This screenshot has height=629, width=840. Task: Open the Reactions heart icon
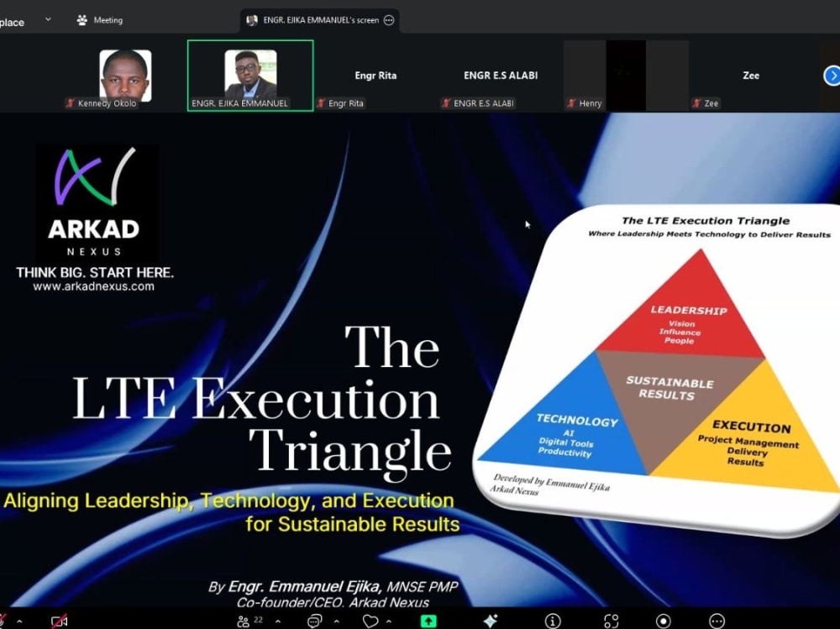coord(370,621)
